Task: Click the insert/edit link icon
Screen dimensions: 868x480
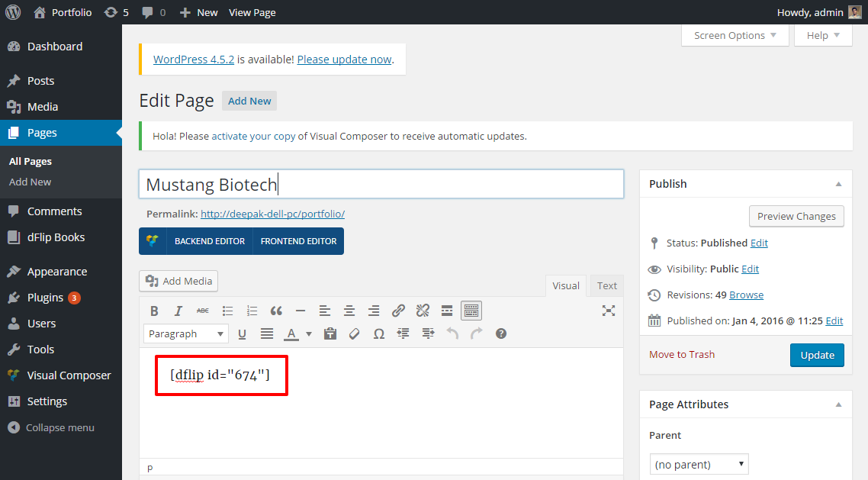Action: [x=398, y=311]
